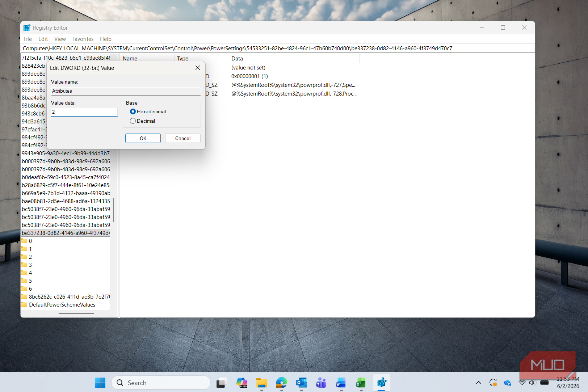This screenshot has height=392, width=588.
Task: Open the Favorites menu
Action: click(x=83, y=39)
